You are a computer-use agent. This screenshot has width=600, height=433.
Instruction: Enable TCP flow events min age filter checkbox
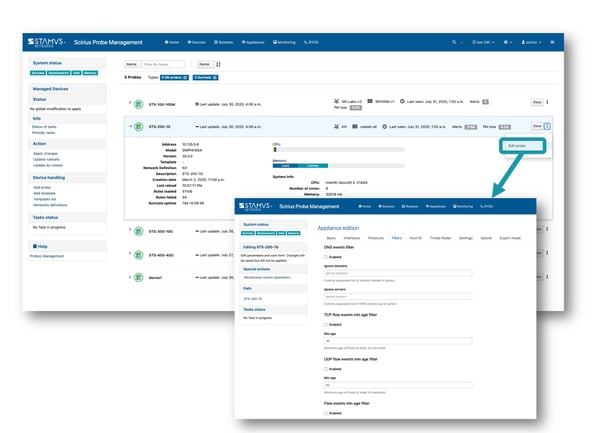click(x=326, y=324)
